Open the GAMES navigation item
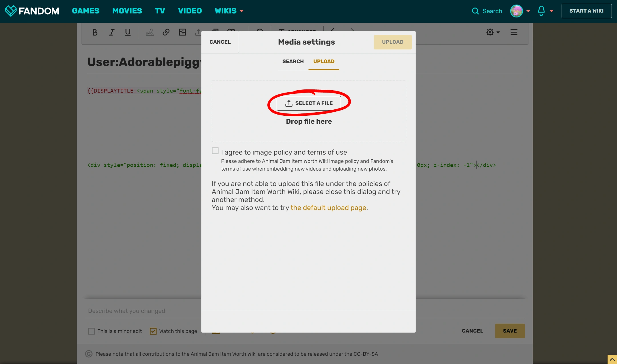Image resolution: width=617 pixels, height=364 pixels. click(x=86, y=11)
